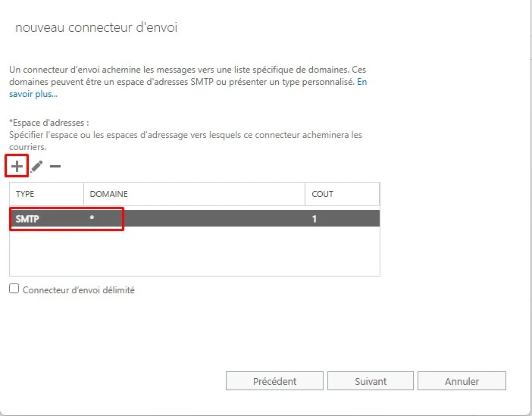Add a new address space with plus icon

tap(17, 166)
